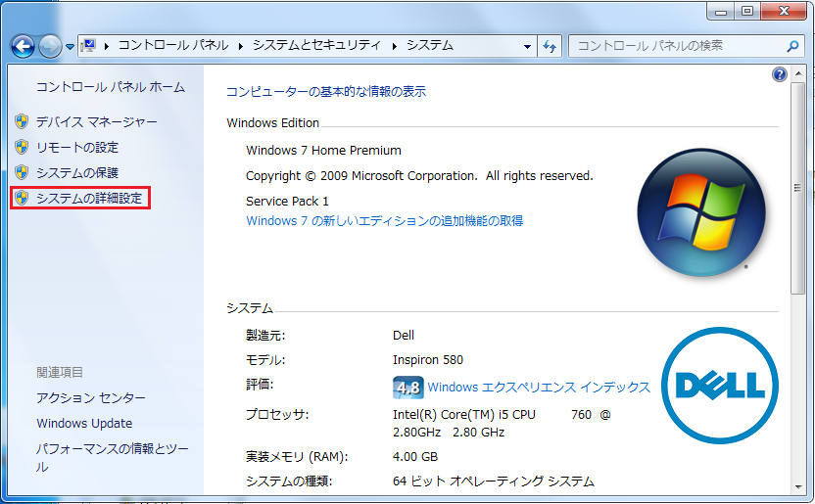Screen dimensions: 815x504
Task: Click shield icon beside リモートの設定
Action: click(x=22, y=147)
